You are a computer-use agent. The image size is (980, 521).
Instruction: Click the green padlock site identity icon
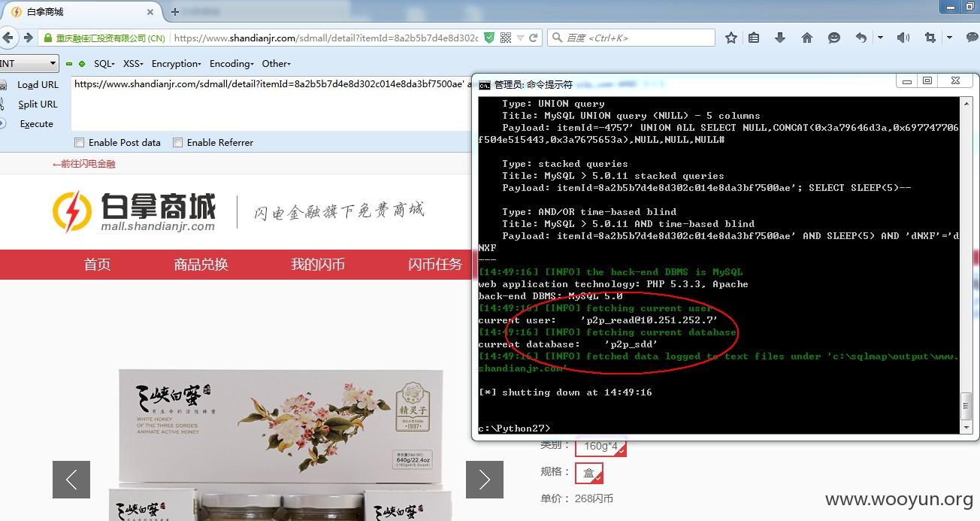coord(49,38)
